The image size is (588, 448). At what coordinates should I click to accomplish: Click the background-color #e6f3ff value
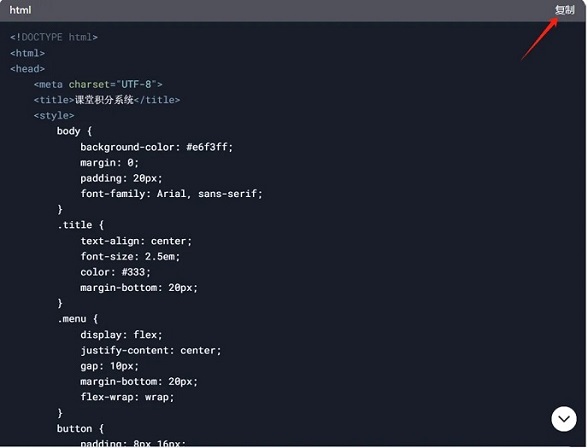209,147
